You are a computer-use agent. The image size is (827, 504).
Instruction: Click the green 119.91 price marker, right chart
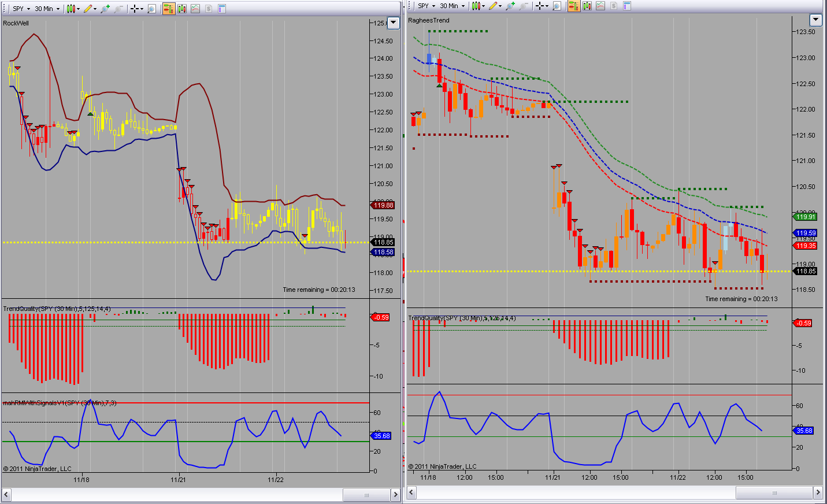pyautogui.click(x=806, y=217)
